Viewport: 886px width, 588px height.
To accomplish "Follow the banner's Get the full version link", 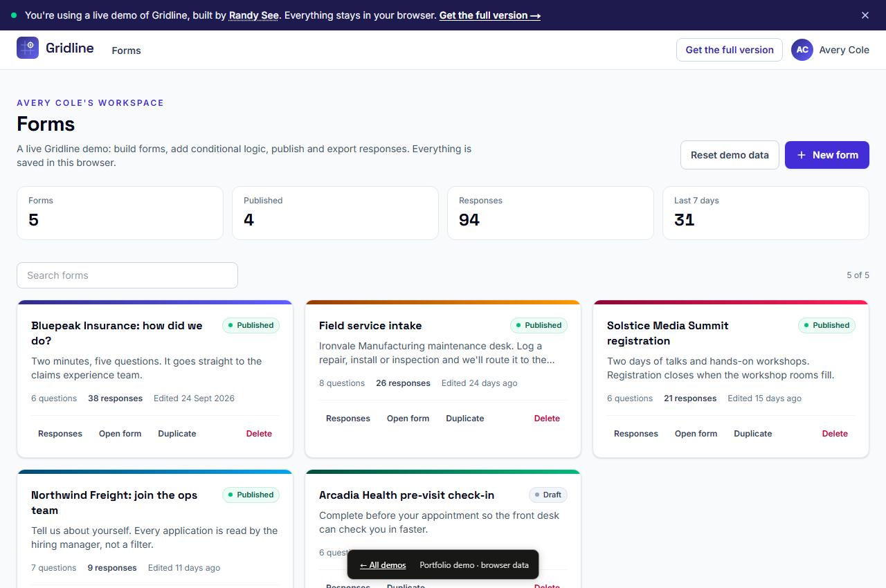I will click(490, 15).
